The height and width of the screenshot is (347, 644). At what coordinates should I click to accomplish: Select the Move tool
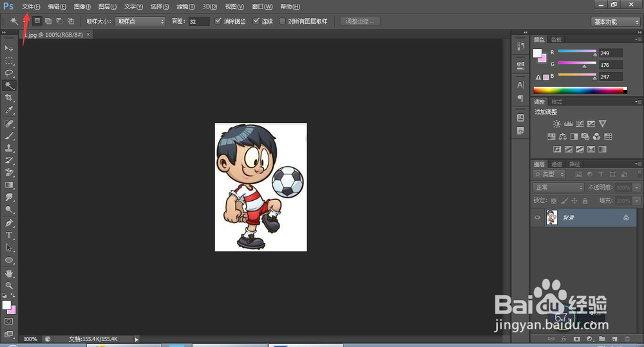(8, 48)
